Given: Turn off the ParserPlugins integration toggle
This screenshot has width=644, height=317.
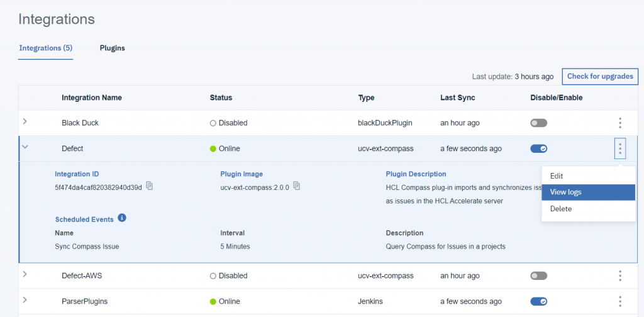Looking at the screenshot, I should pos(538,301).
